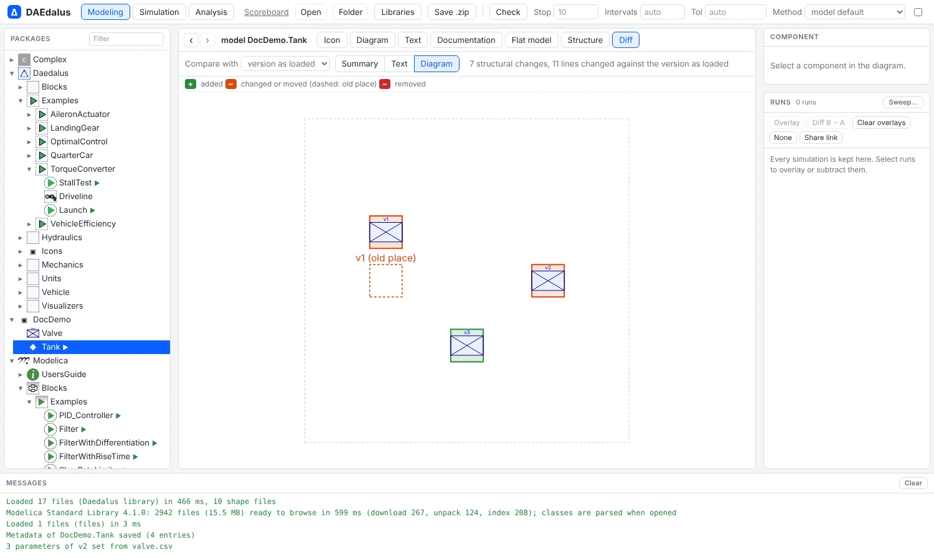Click the DAEdalus logo icon
The height and width of the screenshot is (560, 934).
coord(14,12)
